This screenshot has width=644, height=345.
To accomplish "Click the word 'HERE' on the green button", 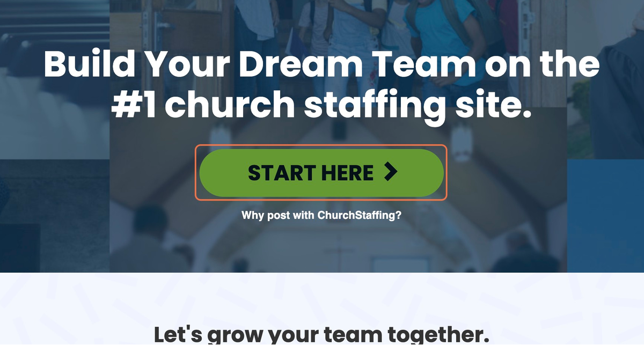I will click(347, 173).
